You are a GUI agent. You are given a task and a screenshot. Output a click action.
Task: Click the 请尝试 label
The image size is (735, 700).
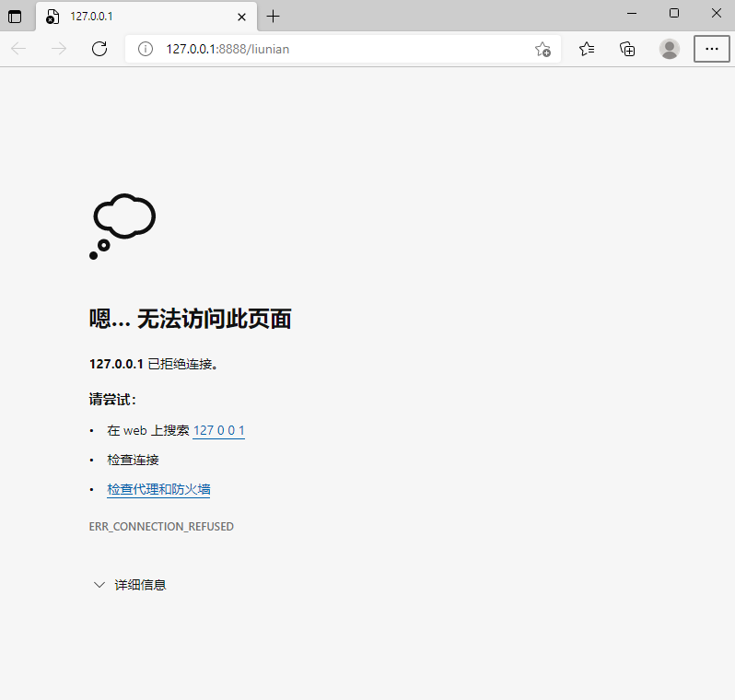click(112, 400)
